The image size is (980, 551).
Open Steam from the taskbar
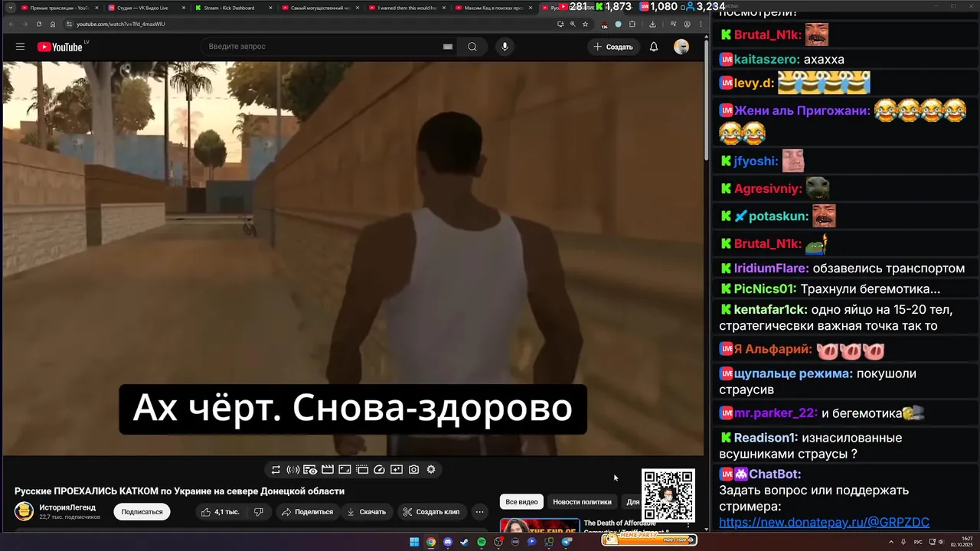[x=464, y=542]
